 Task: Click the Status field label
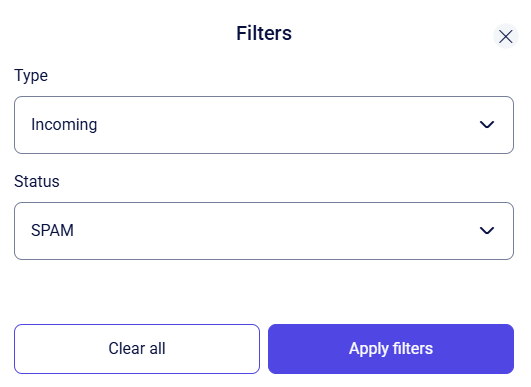[x=37, y=181]
